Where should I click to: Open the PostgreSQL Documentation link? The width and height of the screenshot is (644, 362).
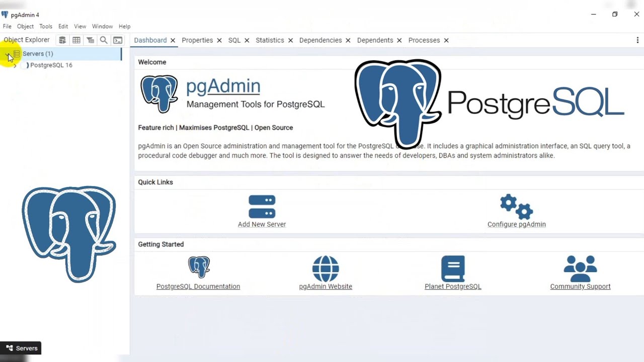pyautogui.click(x=198, y=287)
